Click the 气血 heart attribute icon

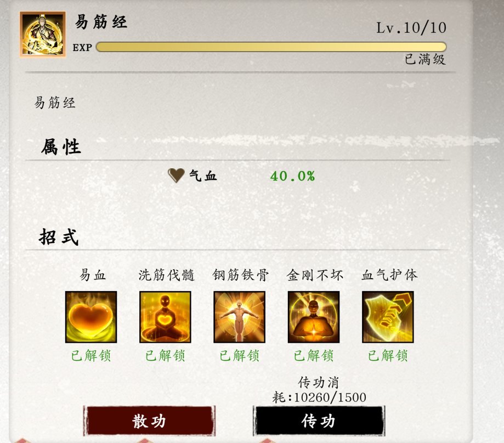coord(176,175)
